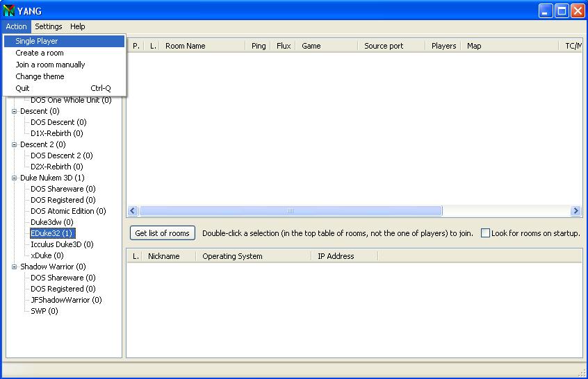
Task: Close the YANG window
Action: (578, 11)
